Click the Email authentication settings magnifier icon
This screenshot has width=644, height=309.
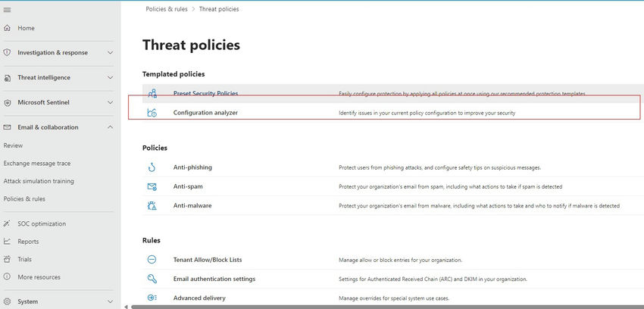[x=152, y=279]
